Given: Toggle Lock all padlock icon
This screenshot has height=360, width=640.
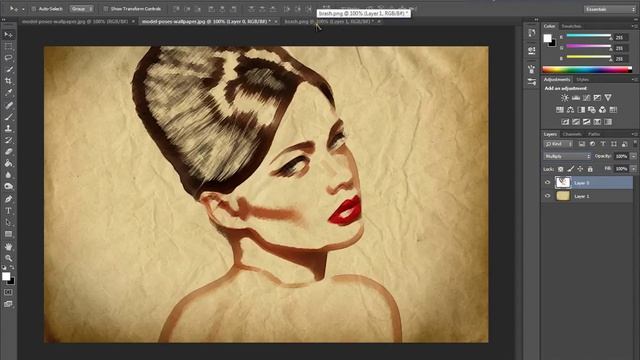Looking at the screenshot, I should (x=590, y=169).
